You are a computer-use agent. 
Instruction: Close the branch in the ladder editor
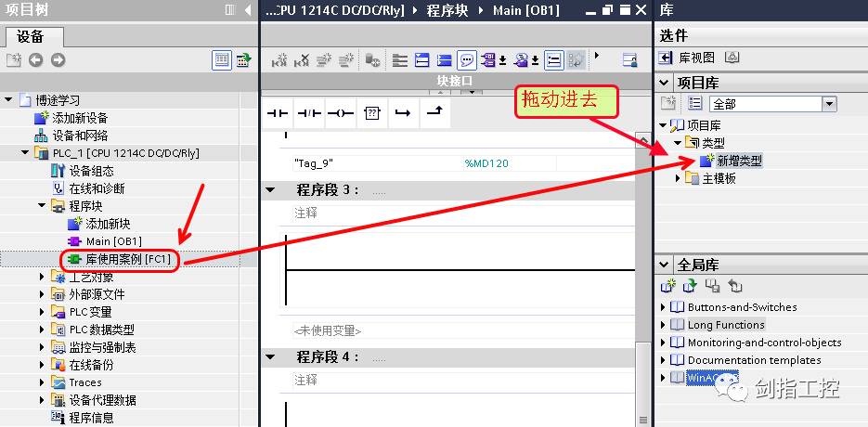click(x=435, y=113)
